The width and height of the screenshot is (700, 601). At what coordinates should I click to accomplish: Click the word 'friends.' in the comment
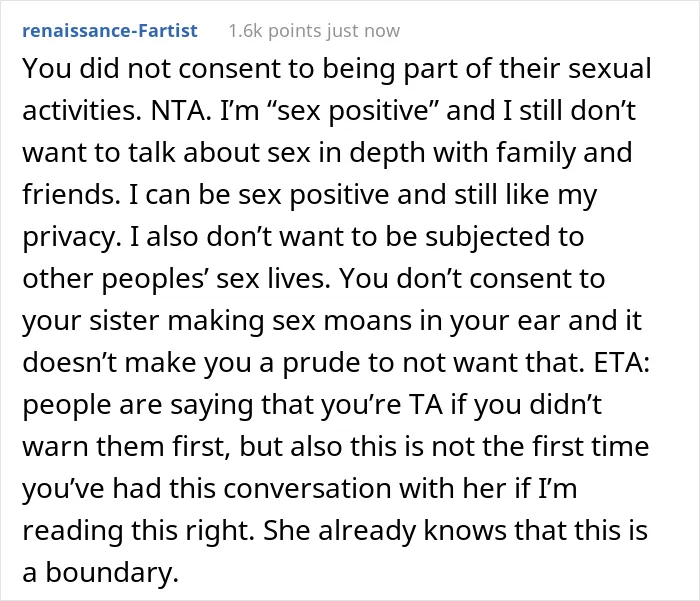pyautogui.click(x=71, y=195)
